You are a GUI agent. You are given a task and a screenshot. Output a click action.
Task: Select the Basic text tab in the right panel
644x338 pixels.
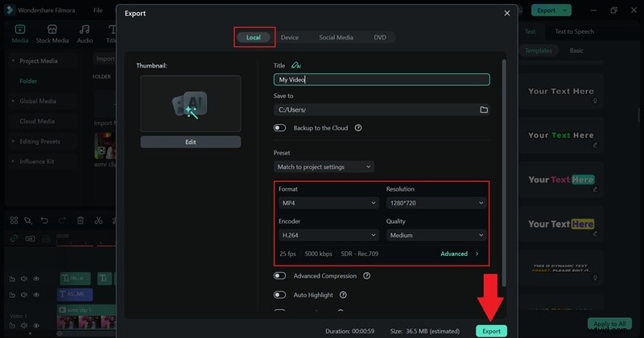[576, 51]
